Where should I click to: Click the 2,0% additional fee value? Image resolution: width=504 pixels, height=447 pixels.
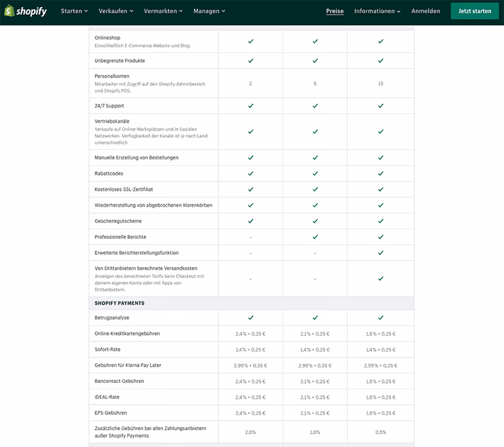[x=250, y=432]
